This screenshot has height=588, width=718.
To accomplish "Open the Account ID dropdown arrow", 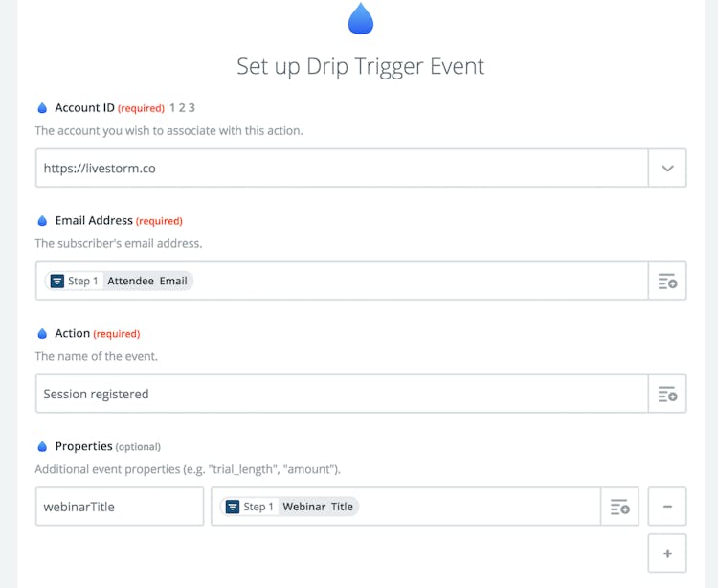I will point(667,168).
